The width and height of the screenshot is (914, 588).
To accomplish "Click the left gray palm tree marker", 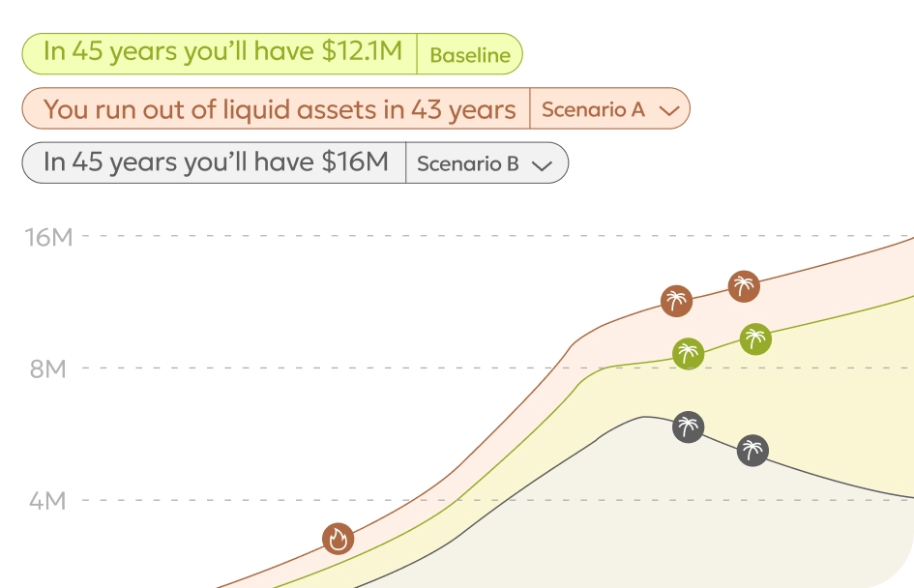I will (x=688, y=426).
